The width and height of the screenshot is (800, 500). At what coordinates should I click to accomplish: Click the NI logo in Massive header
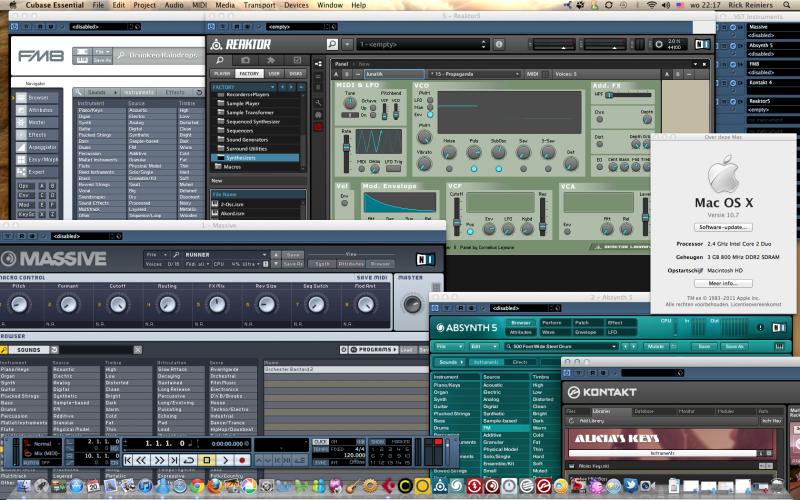point(426,259)
